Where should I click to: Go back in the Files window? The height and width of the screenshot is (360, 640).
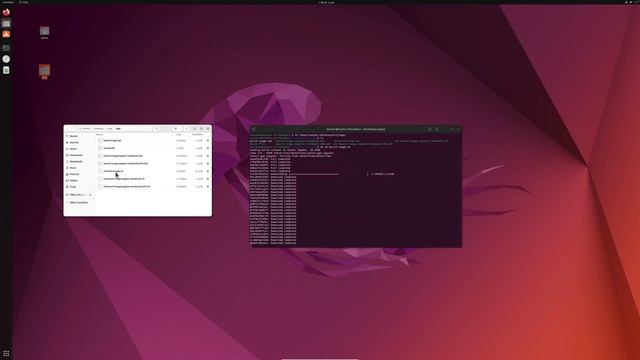point(67,129)
